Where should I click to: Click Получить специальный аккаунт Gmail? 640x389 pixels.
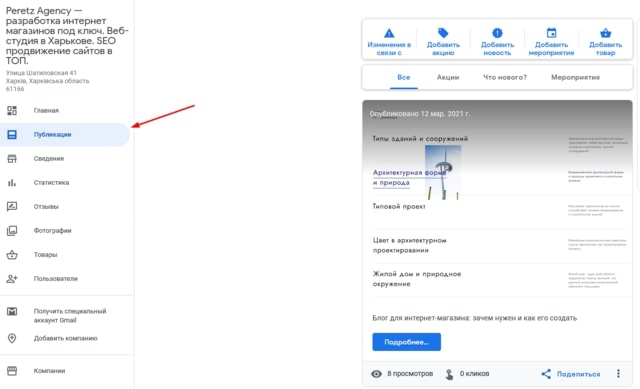click(70, 316)
